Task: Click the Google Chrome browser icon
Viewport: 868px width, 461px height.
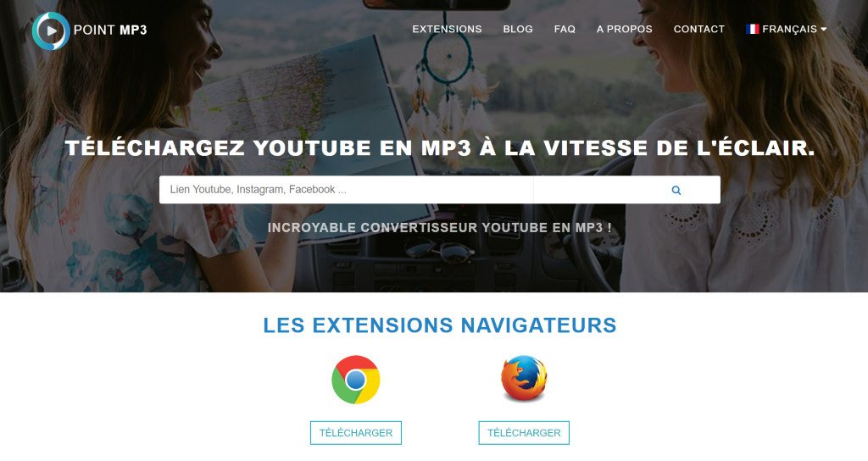Action: tap(355, 380)
